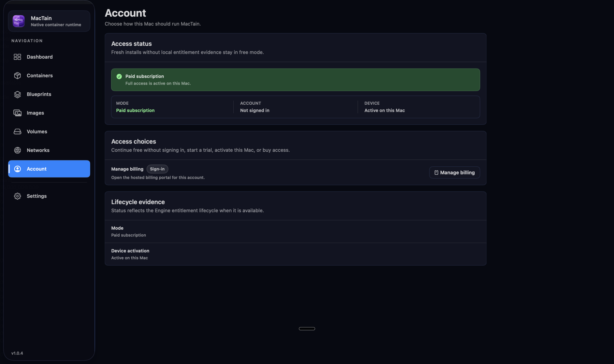Open the Dashboard page
The image size is (614, 364).
[x=49, y=57]
